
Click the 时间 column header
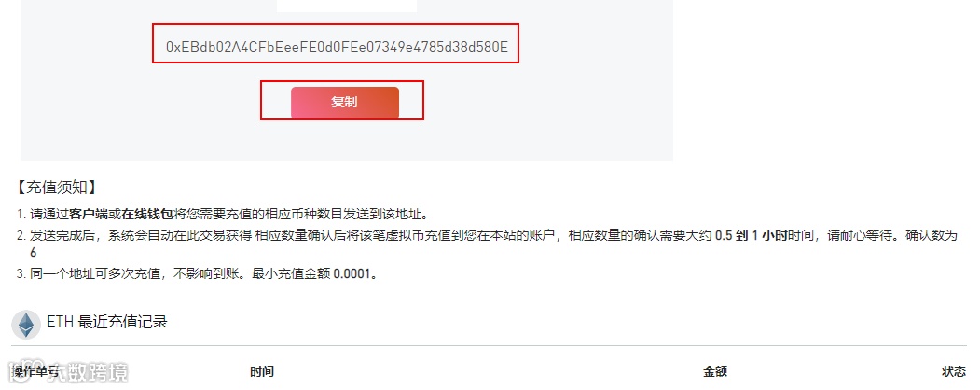pos(262,372)
